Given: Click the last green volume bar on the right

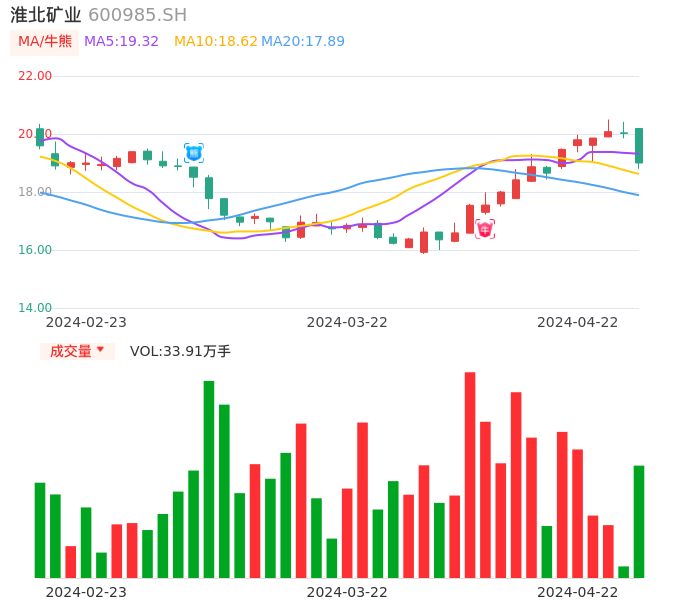Looking at the screenshot, I should click(x=639, y=522).
